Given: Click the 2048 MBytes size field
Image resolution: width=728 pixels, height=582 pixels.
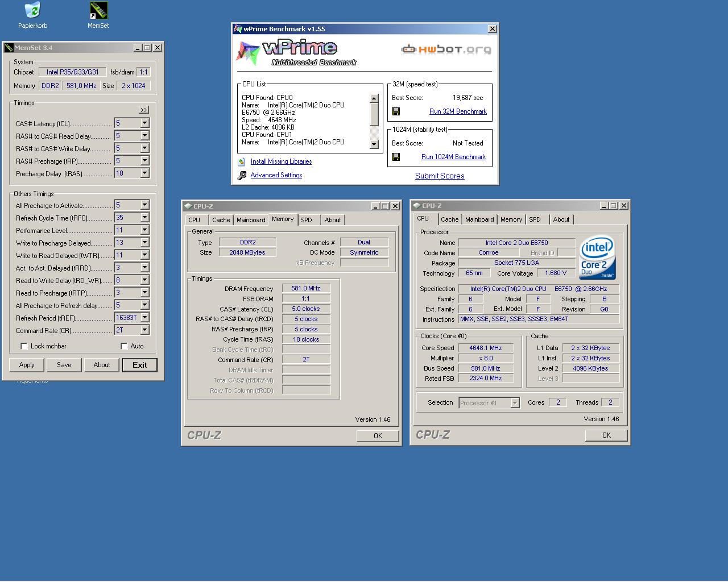Looking at the screenshot, I should pyautogui.click(x=247, y=252).
